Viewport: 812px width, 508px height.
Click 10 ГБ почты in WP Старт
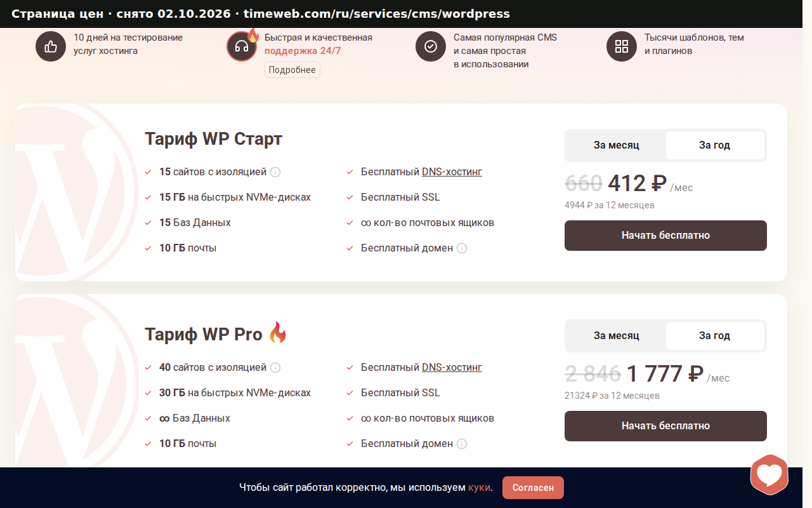coord(188,248)
